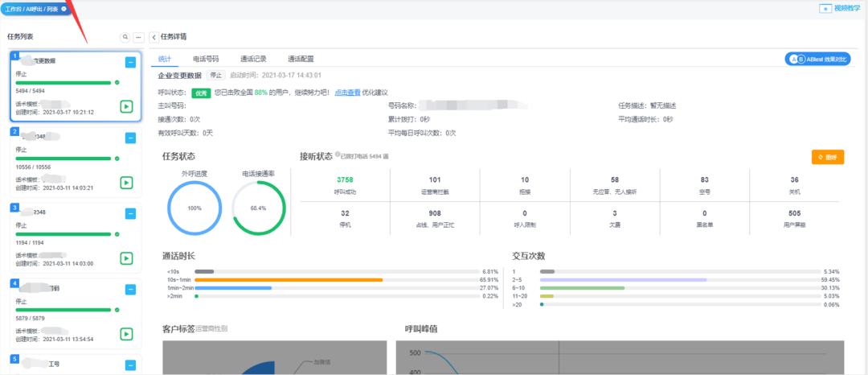Click the 505 用户屏蔽 cell
Image resolution: width=868 pixels, height=375 pixels.
(794, 218)
